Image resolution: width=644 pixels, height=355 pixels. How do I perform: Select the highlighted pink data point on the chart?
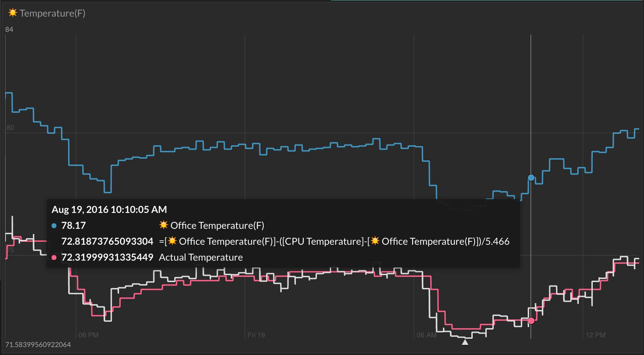531,321
